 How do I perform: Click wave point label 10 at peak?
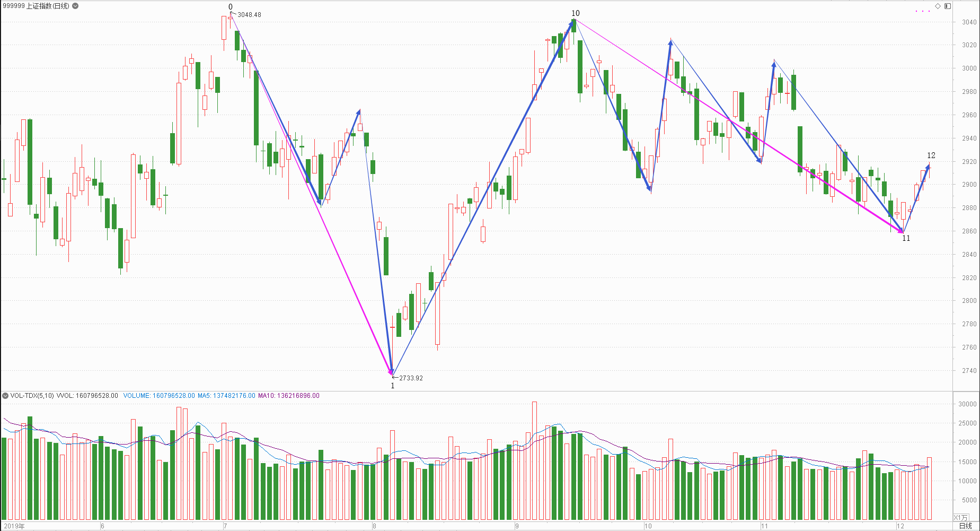[576, 13]
